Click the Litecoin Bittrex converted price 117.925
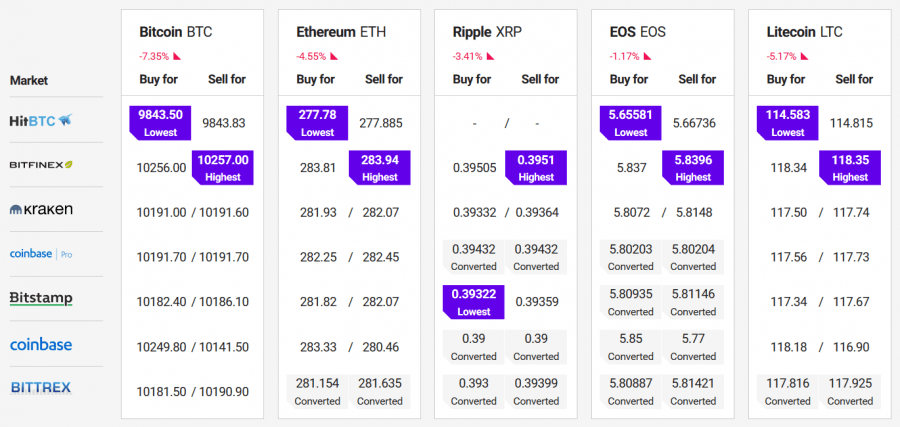This screenshot has height=427, width=900. [x=850, y=391]
